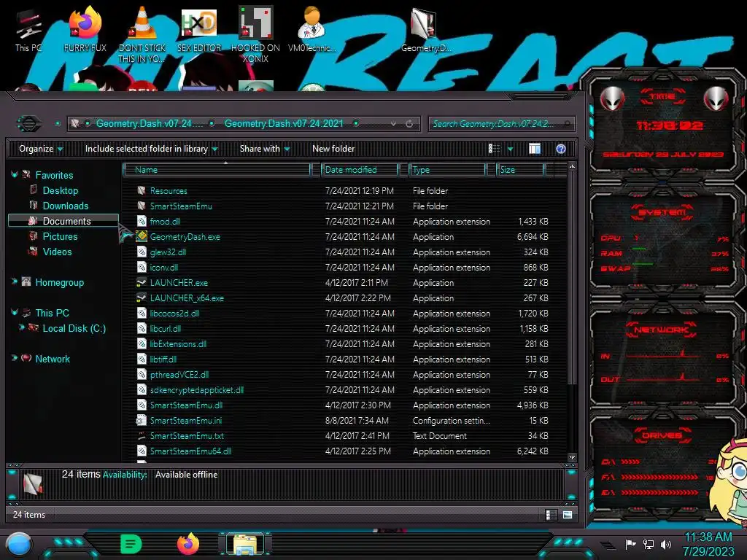The image size is (747, 560).
Task: Sort by the Size column header
Action: pyautogui.click(x=520, y=169)
